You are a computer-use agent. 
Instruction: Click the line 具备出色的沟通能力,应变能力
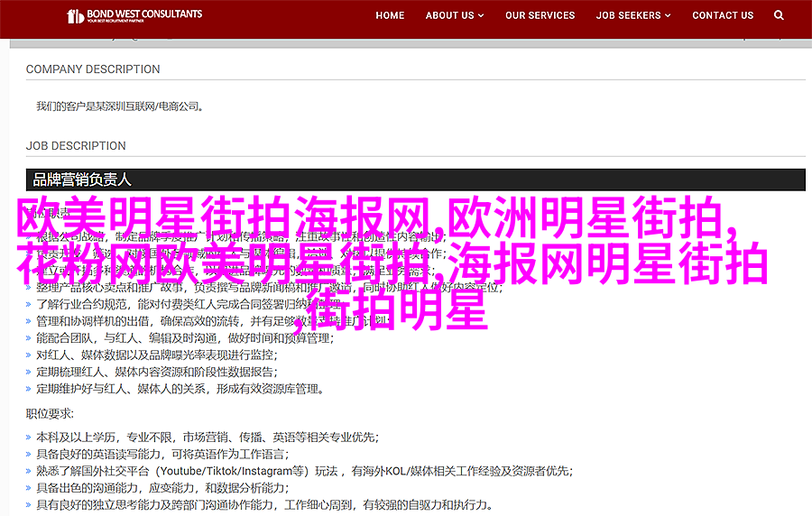(162, 488)
